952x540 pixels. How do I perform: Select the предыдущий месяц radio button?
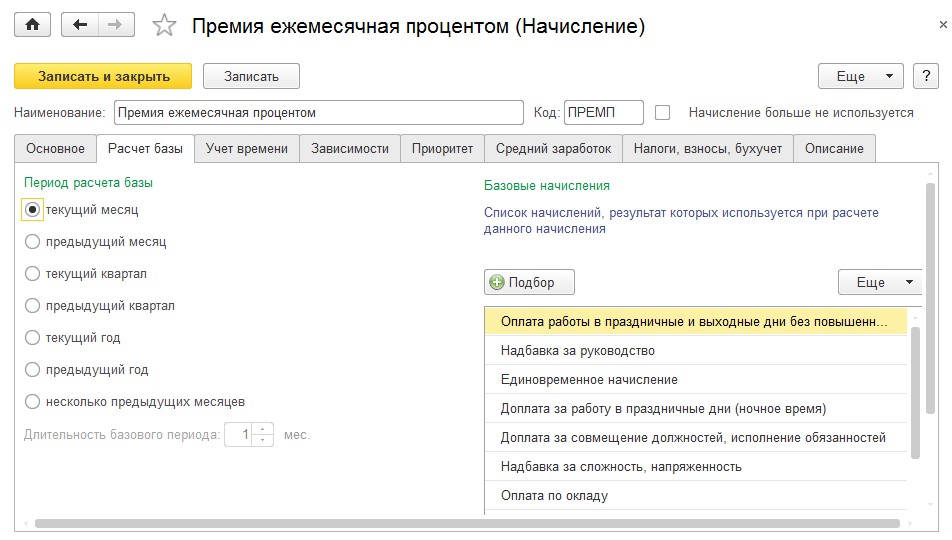coord(32,242)
